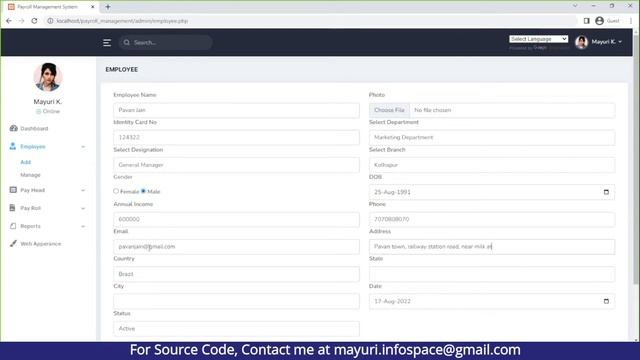Reload the page with refresh icon
This screenshot has width=640, height=360.
(x=34, y=21)
